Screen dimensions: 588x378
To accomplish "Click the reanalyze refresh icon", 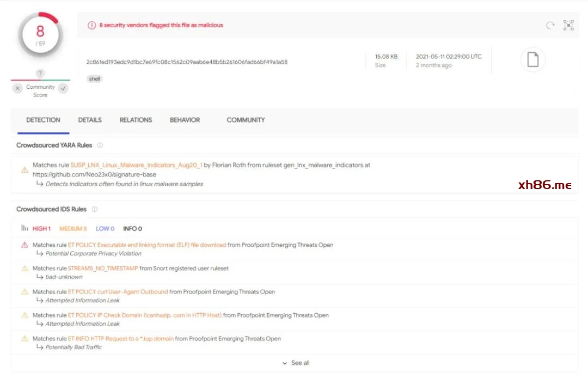I will tap(550, 26).
